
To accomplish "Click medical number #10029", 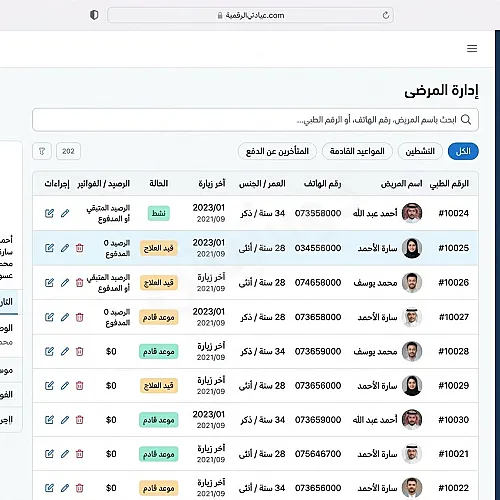I will click(454, 386).
